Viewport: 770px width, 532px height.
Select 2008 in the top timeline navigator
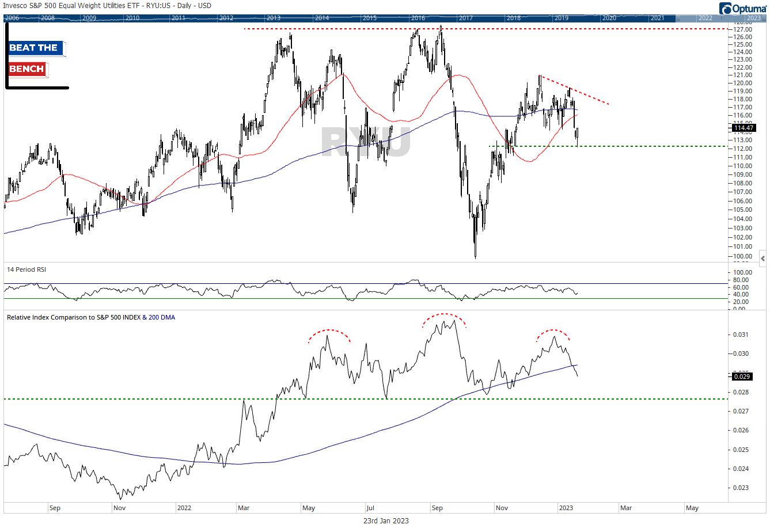[x=48, y=18]
